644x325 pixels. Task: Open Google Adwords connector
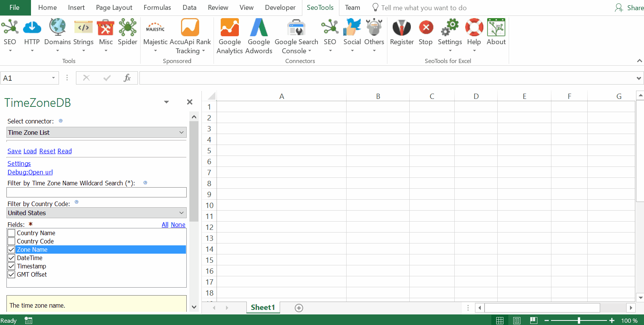[259, 27]
